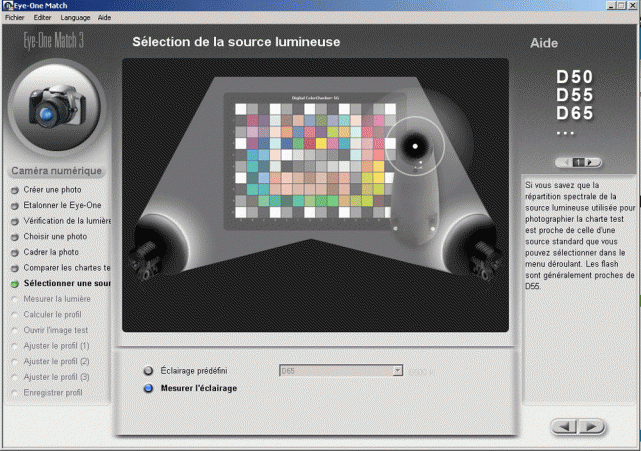Click the Eye-One Match 3 logo
This screenshot has width=641, height=451.
tap(54, 40)
